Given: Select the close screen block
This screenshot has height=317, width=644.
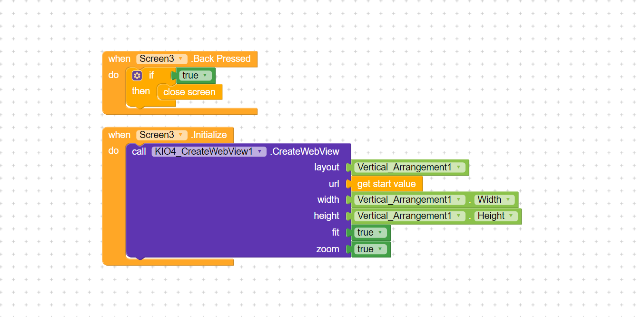Looking at the screenshot, I should coord(189,92).
